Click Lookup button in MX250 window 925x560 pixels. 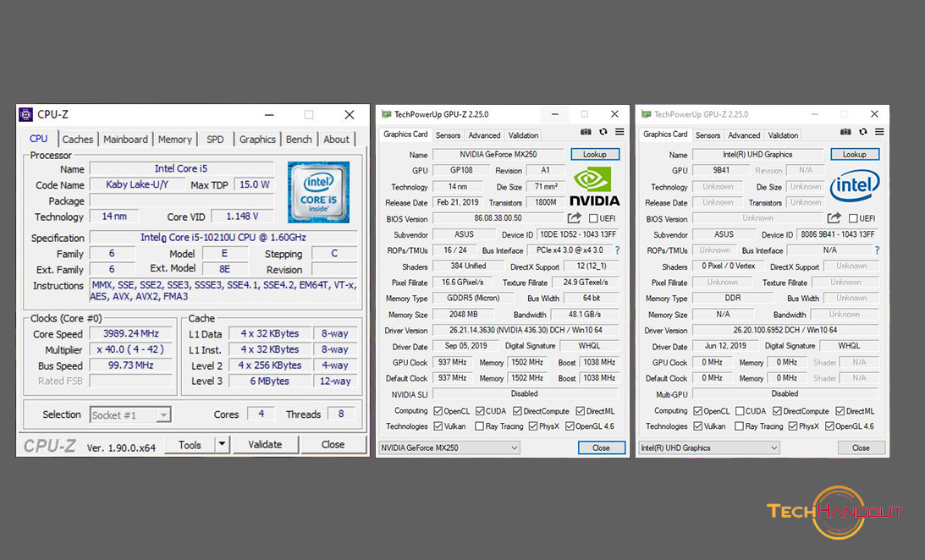pyautogui.click(x=595, y=155)
